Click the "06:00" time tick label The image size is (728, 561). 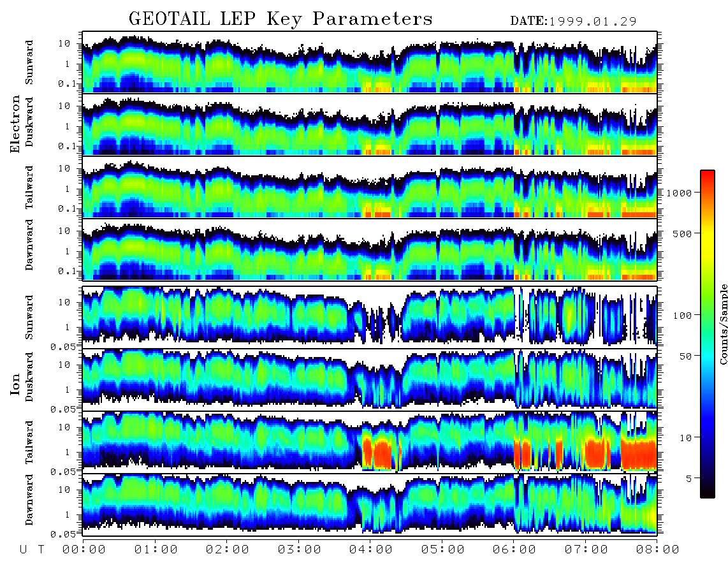[514, 550]
